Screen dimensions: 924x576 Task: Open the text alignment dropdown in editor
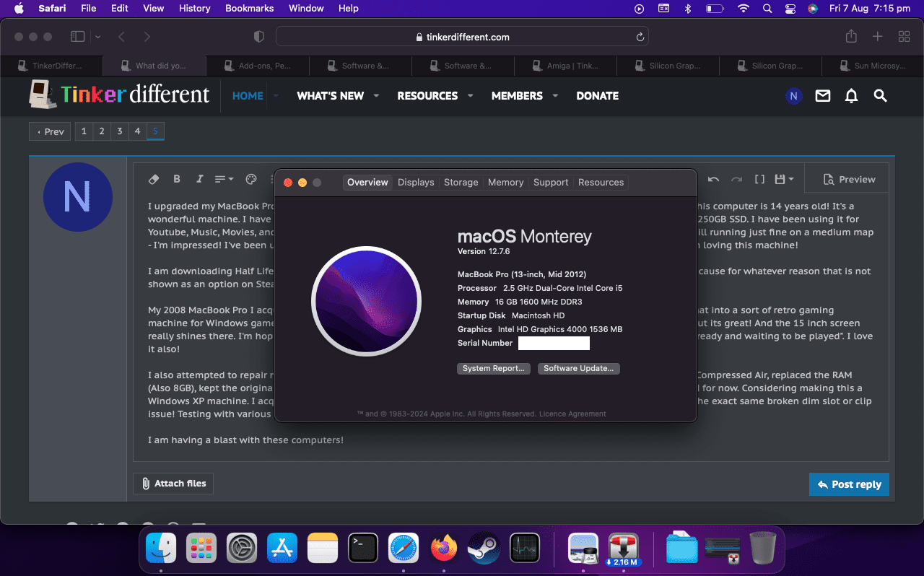point(224,179)
